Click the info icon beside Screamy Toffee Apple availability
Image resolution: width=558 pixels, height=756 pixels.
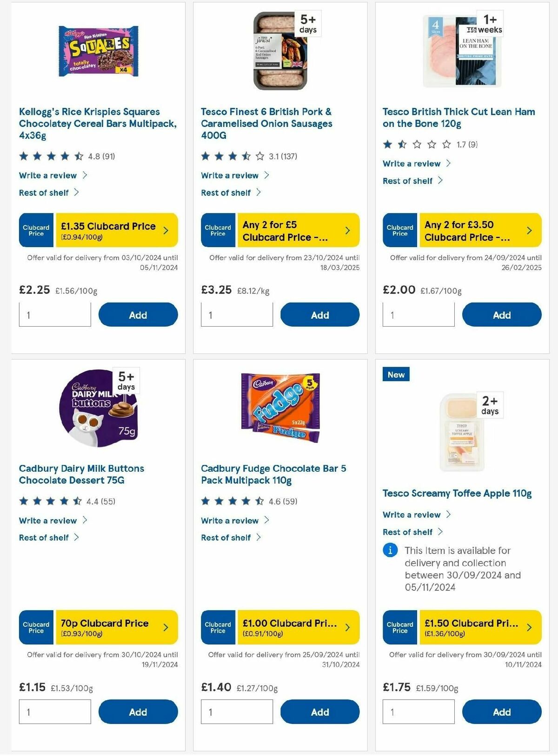click(390, 551)
